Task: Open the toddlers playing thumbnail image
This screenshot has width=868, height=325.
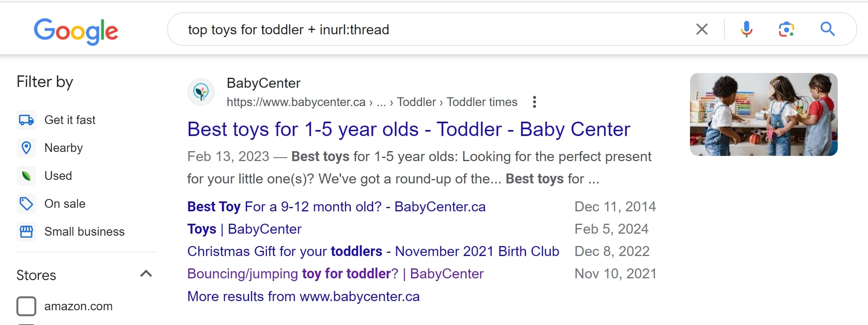Action: tap(763, 114)
